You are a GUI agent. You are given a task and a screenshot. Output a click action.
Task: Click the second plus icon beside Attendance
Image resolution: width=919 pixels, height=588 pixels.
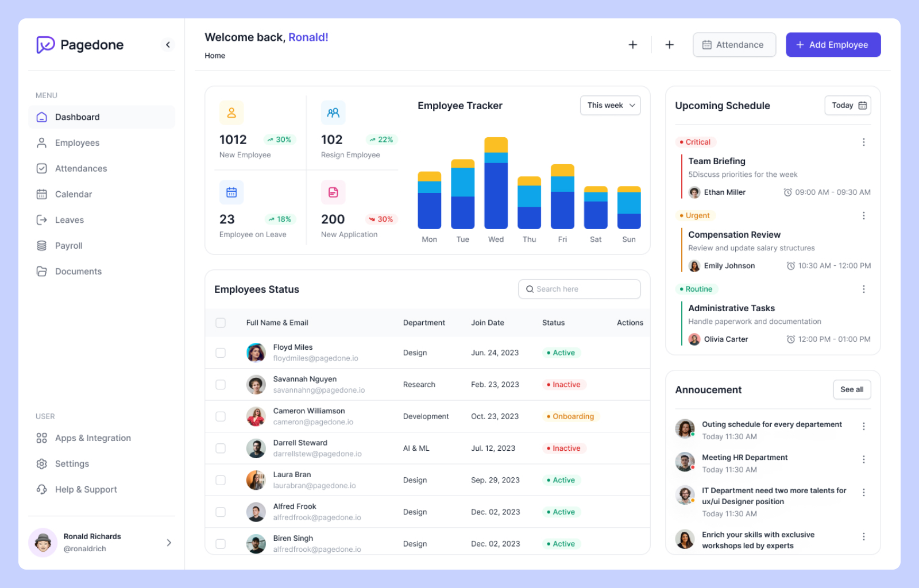670,45
